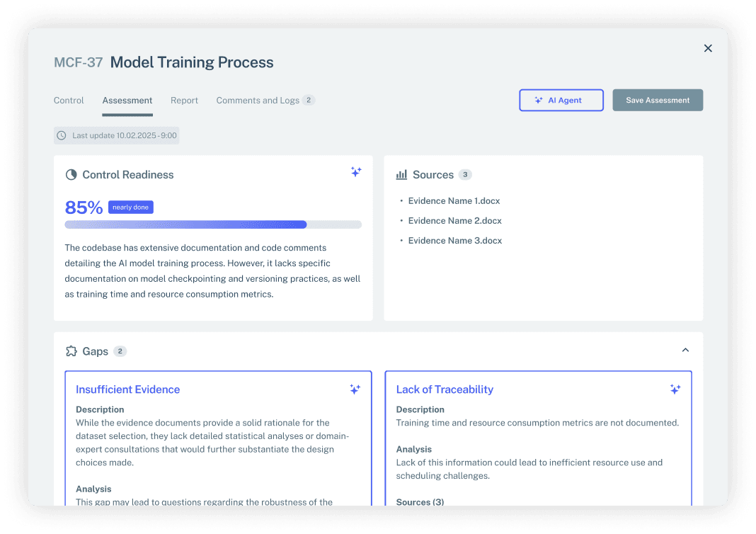
Task: Click the Last update 10.02.2025 timestamp chip
Action: click(x=116, y=135)
